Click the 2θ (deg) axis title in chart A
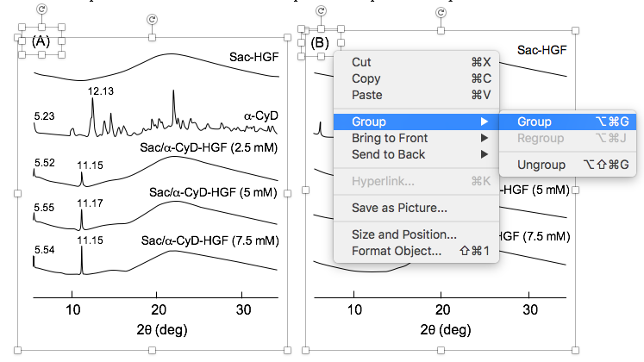The image size is (644, 362). 162,329
